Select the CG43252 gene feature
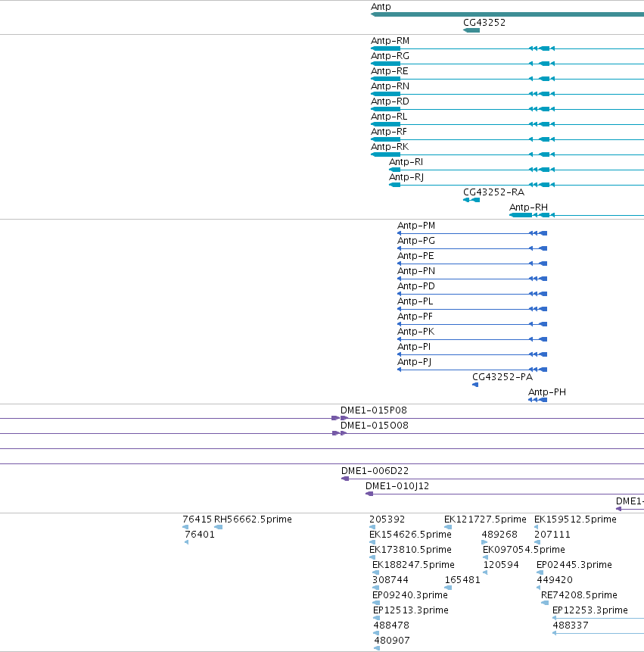The height and width of the screenshot is (652, 644). 471,30
